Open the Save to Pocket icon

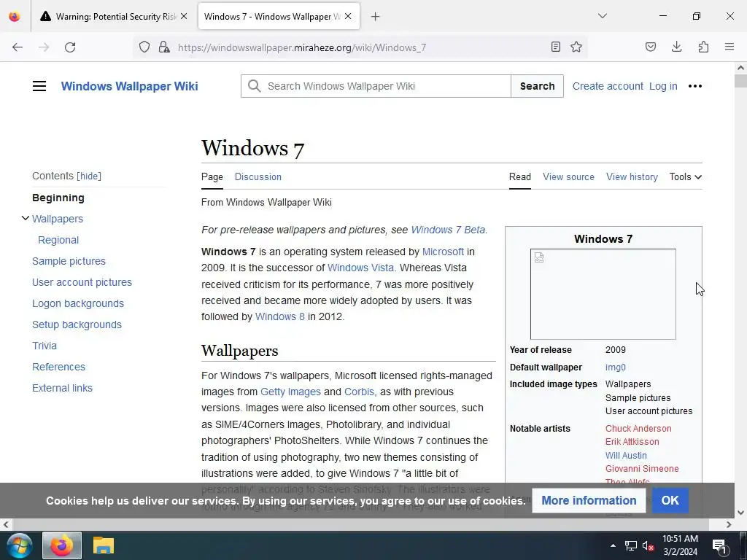click(x=651, y=47)
